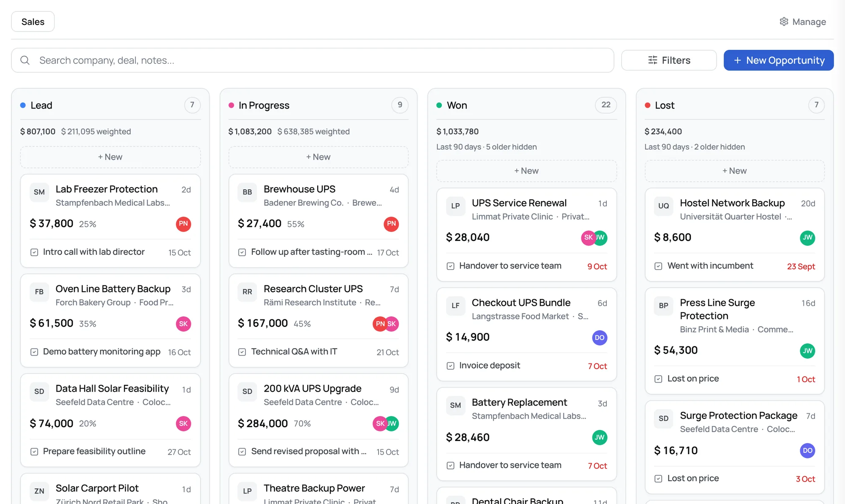This screenshot has height=504, width=845.
Task: Click the PN owner badge on Brewhouse UPS
Action: click(391, 224)
